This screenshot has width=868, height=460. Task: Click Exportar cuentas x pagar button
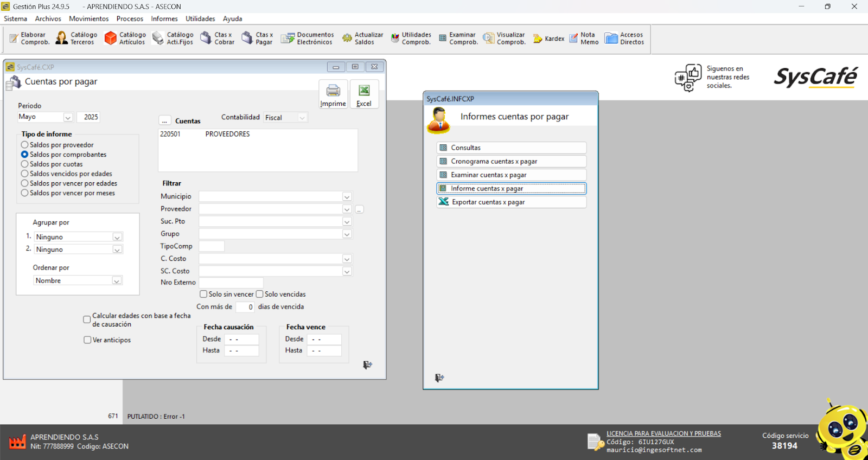[x=511, y=202]
